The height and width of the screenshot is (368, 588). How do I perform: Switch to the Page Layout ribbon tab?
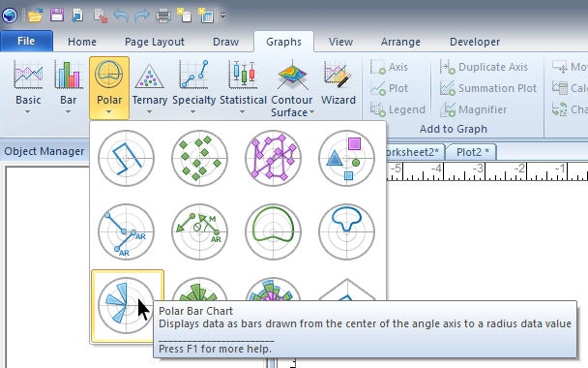click(155, 42)
